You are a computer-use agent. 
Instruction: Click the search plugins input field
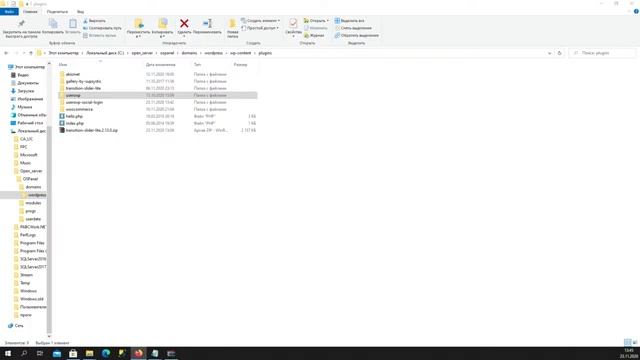click(602, 53)
